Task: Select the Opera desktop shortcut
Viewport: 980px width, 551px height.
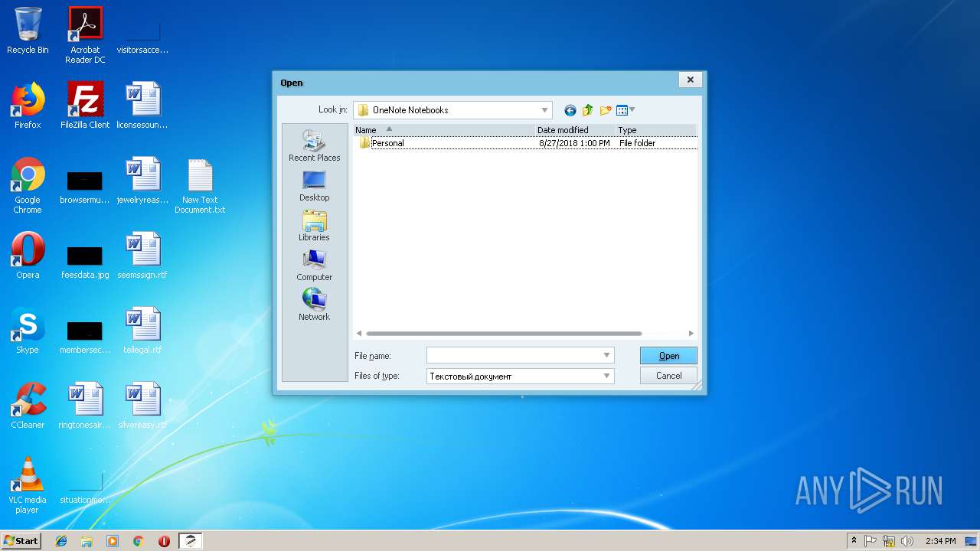Action: coord(28,256)
